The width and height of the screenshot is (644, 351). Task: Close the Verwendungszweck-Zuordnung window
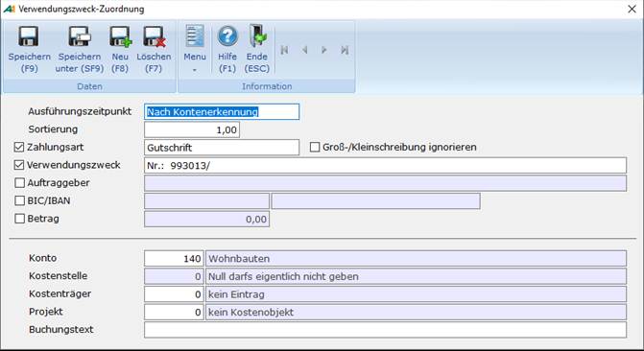632,9
